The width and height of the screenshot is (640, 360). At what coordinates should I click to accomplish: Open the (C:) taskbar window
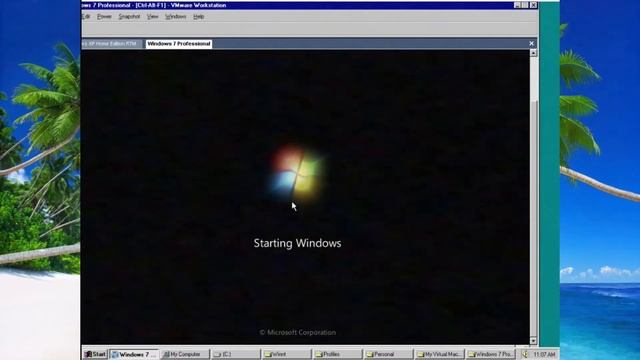236,354
